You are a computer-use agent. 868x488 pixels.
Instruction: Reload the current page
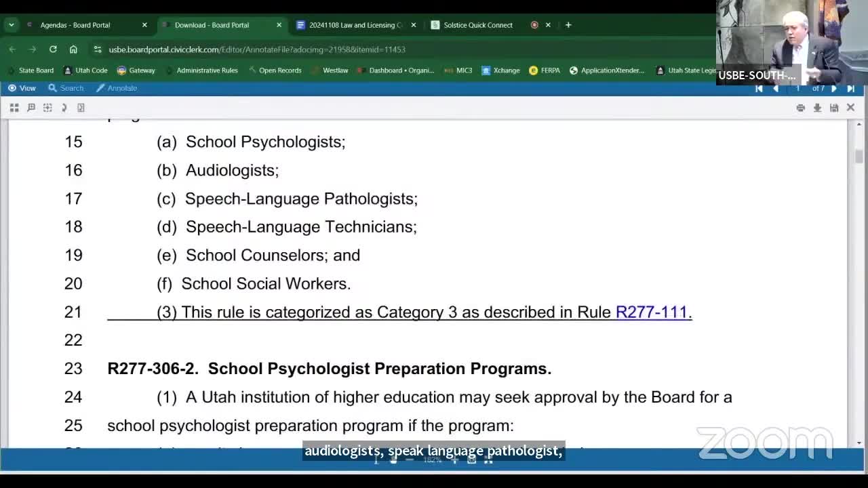(x=53, y=49)
